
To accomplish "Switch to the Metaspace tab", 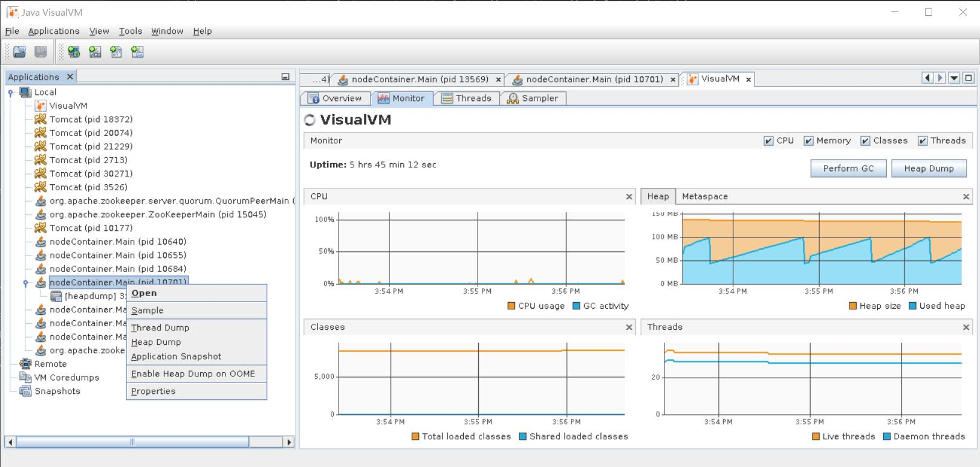I will pyautogui.click(x=705, y=196).
